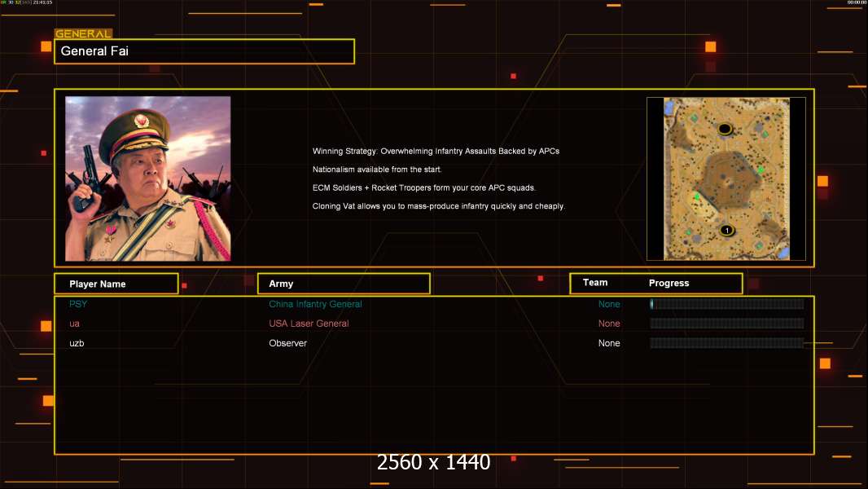This screenshot has height=489, width=868.
Task: Click uzb's team value None
Action: point(609,343)
